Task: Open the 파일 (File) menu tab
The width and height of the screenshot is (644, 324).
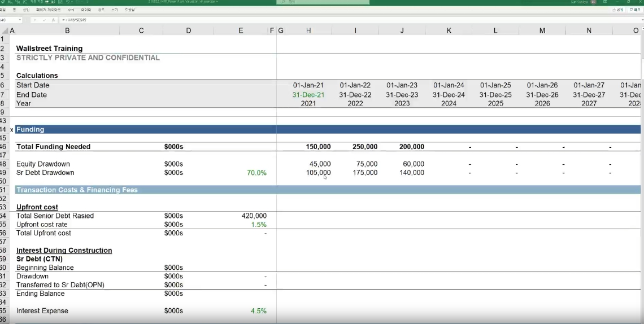Action: [x=3, y=10]
